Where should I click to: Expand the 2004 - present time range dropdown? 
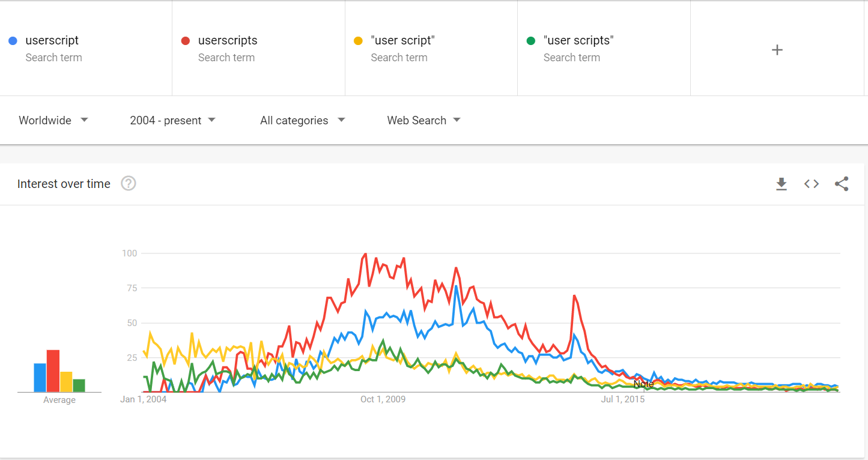(172, 120)
